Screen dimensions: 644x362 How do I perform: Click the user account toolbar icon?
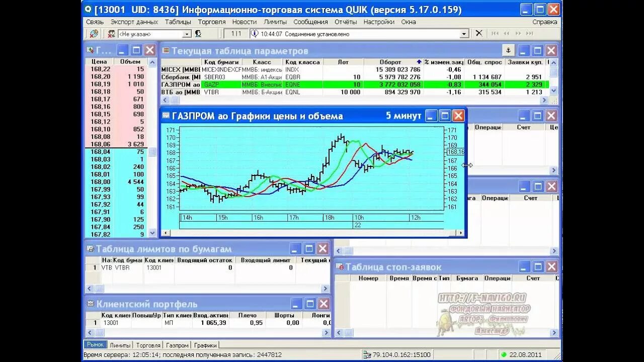coord(111,34)
